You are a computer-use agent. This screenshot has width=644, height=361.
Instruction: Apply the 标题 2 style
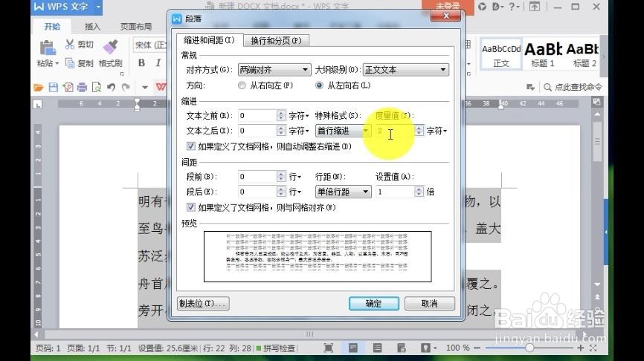(583, 54)
